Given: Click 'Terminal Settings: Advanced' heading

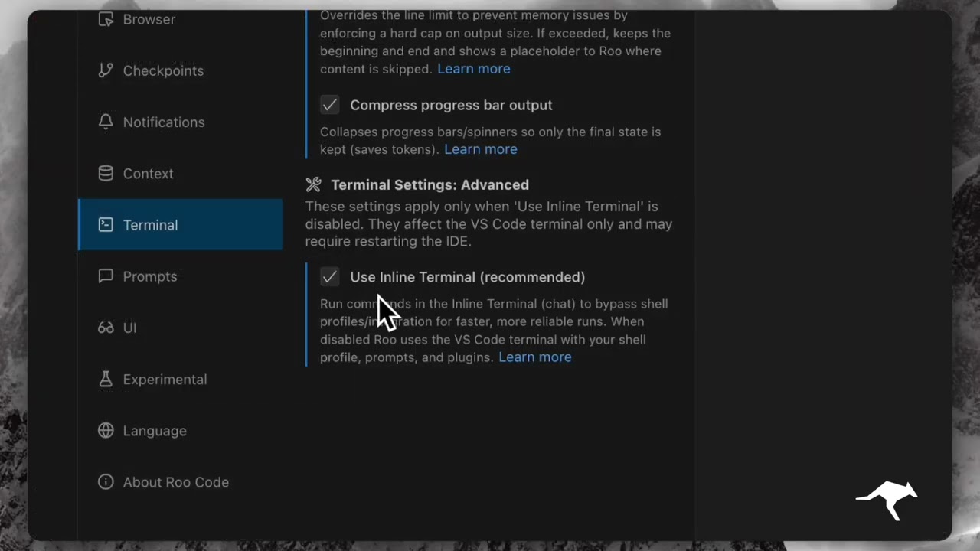Looking at the screenshot, I should point(430,184).
